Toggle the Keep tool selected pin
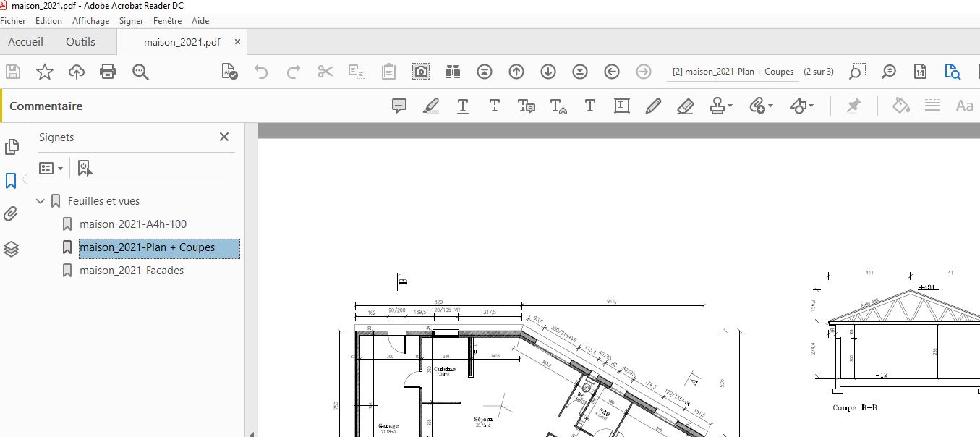 [x=854, y=106]
